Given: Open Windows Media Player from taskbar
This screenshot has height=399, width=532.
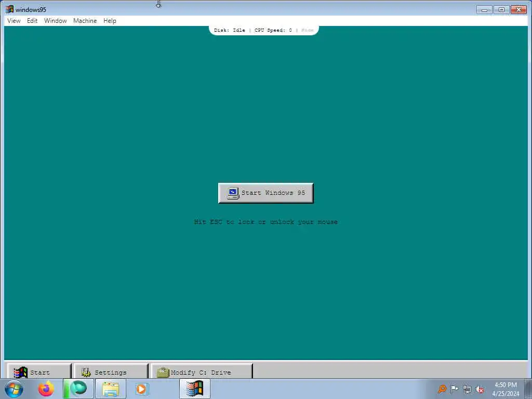Looking at the screenshot, I should tap(141, 389).
